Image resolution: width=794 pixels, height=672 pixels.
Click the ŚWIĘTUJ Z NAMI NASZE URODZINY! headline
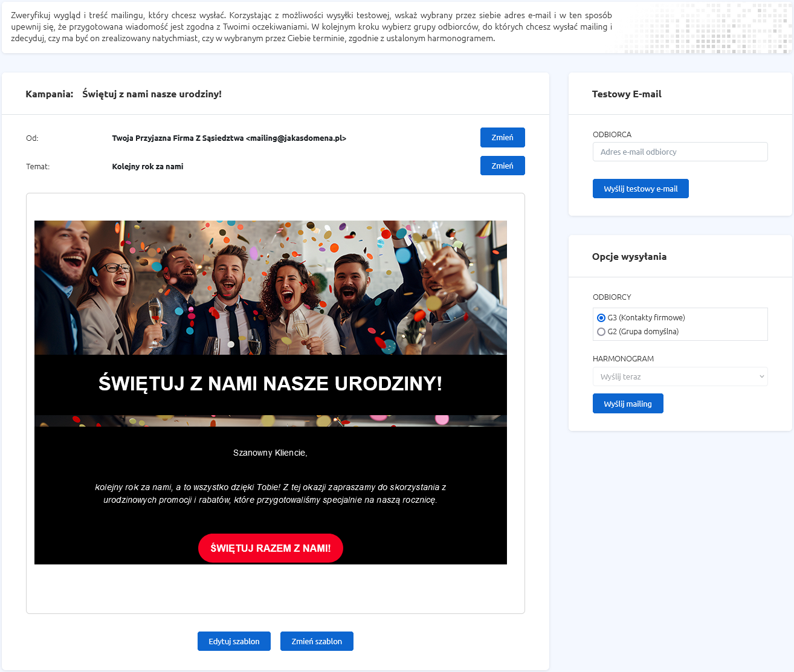point(271,384)
